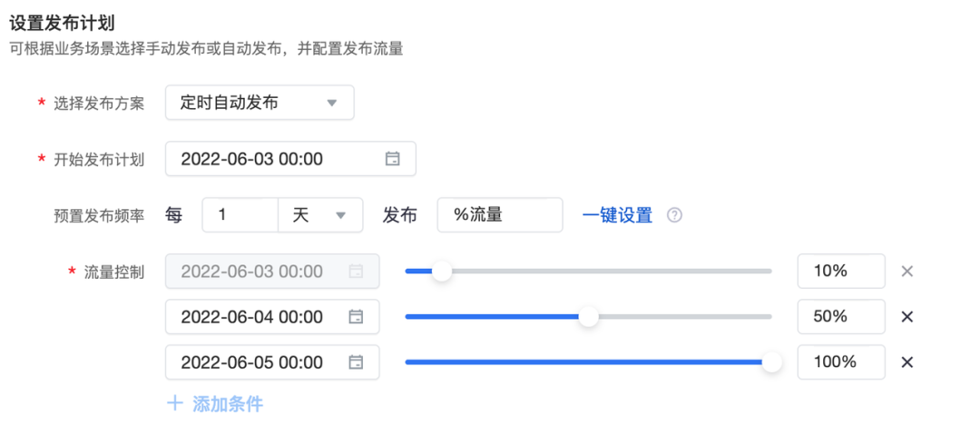Viewport: 980px width, 426px height.
Task: Click the %流量 input field
Action: tap(499, 215)
